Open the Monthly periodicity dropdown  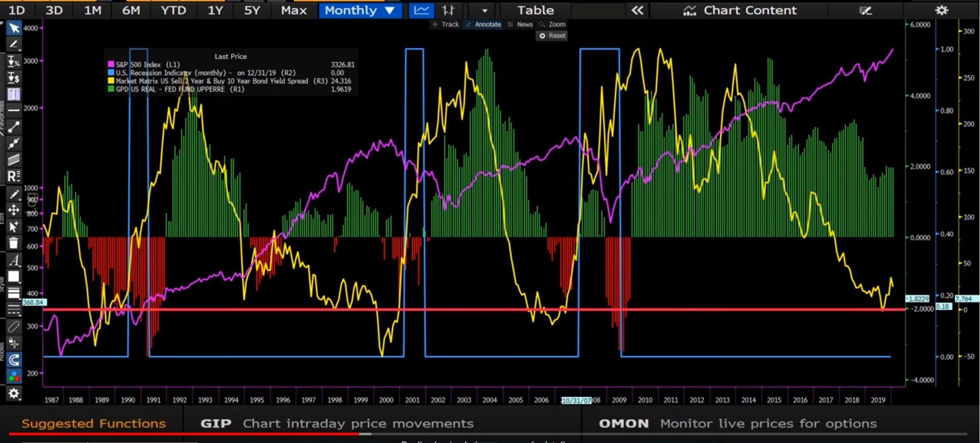click(x=360, y=10)
